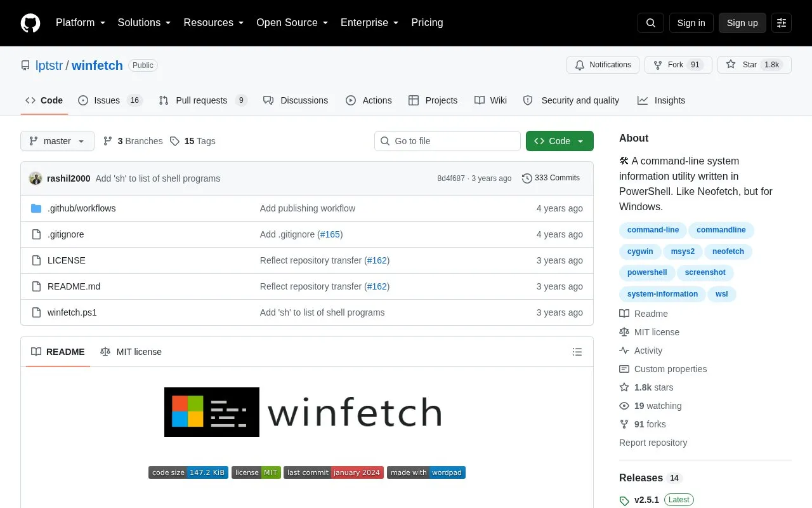
Task: Click the v2.5.1 release tag icon
Action: [x=624, y=500]
